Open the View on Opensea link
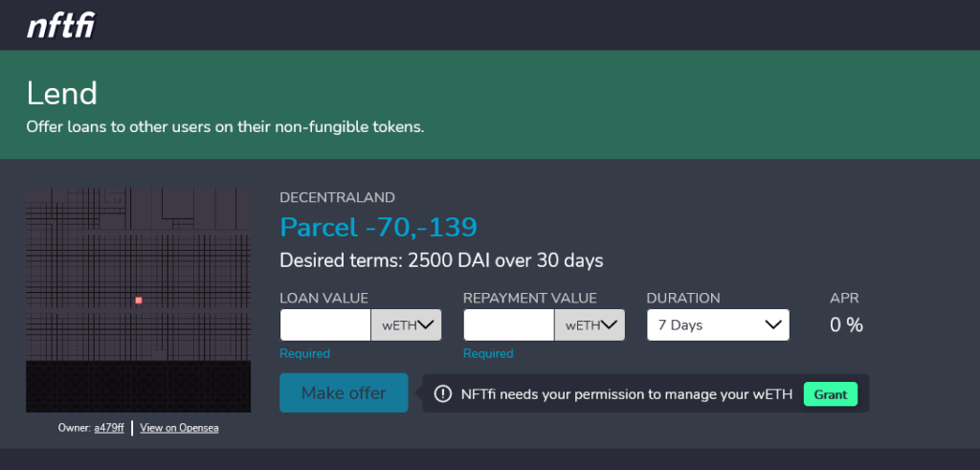The height and width of the screenshot is (470, 980). point(179,428)
